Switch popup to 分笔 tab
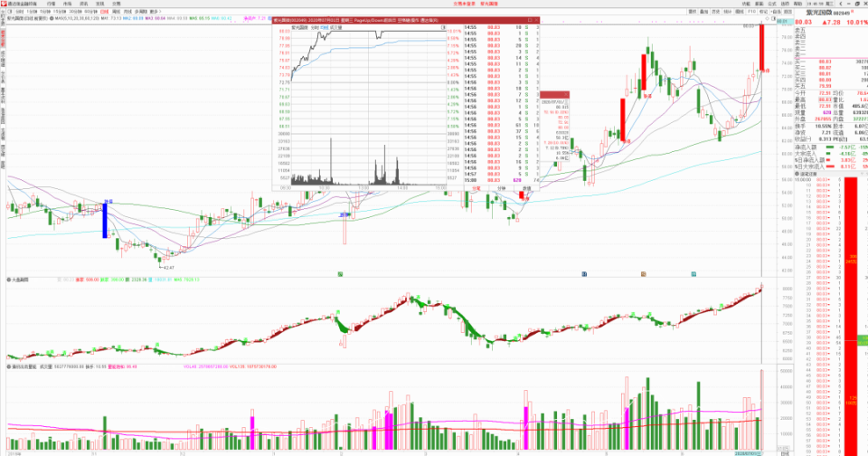The width and height of the screenshot is (868, 456). [x=476, y=188]
